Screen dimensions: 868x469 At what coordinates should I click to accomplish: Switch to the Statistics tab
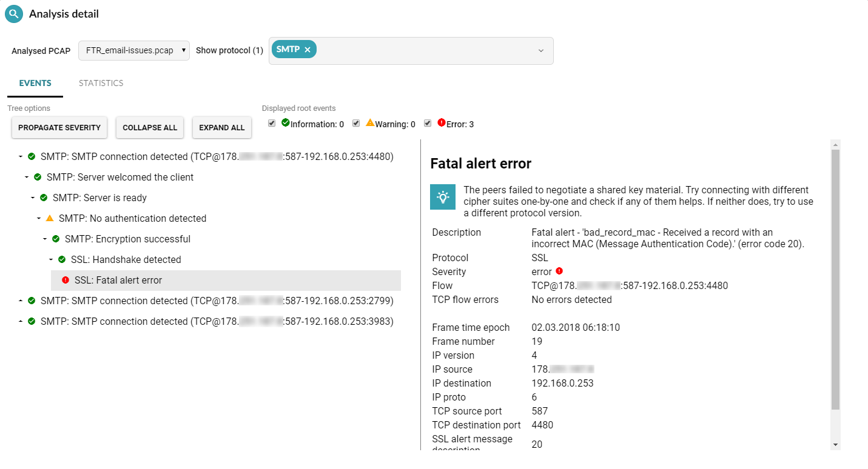tap(101, 83)
